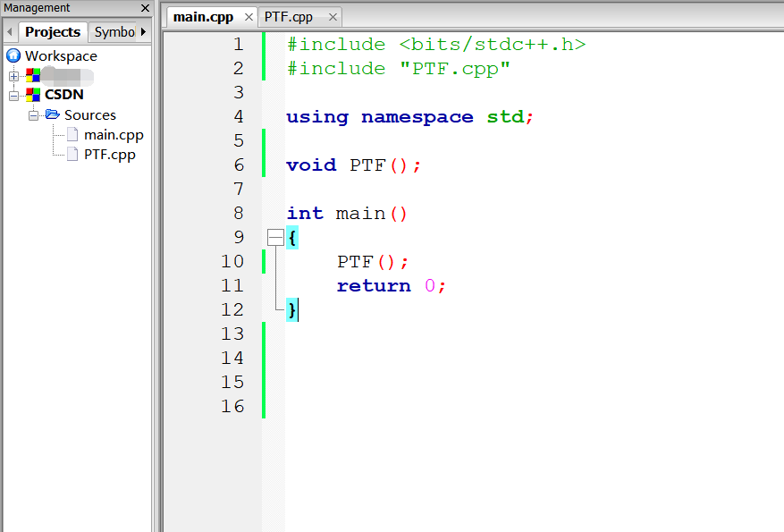Viewport: 784px width, 532px height.
Task: Click the 'return 0;' statement
Action: pyautogui.click(x=391, y=286)
